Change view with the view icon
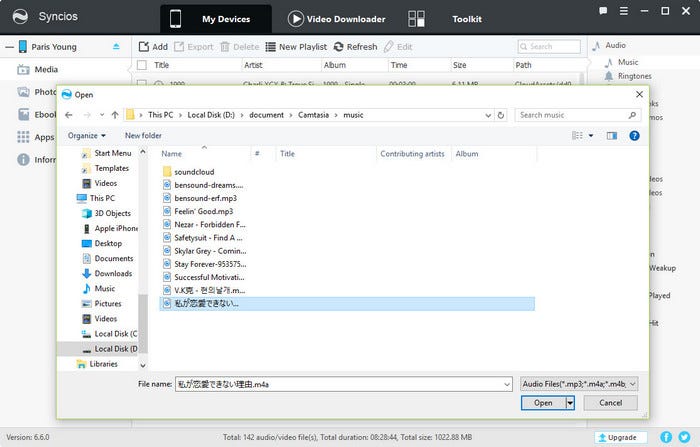Image resolution: width=700 pixels, height=447 pixels. pos(577,136)
